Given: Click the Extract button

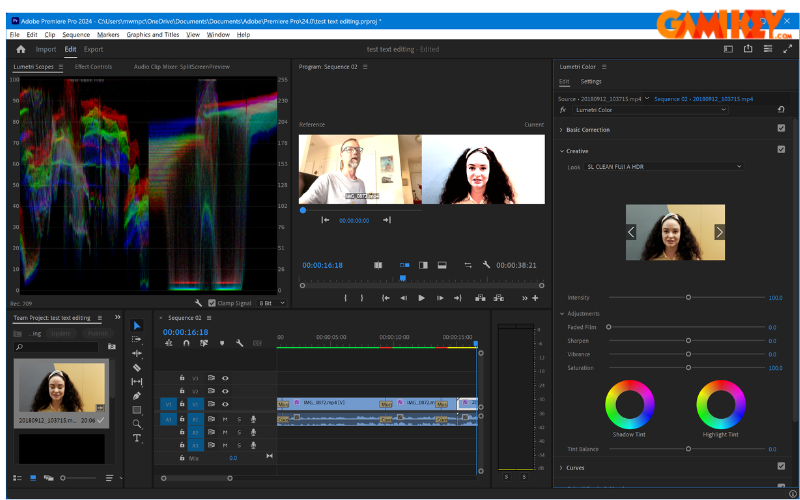Looking at the screenshot, I should pyautogui.click(x=498, y=298).
